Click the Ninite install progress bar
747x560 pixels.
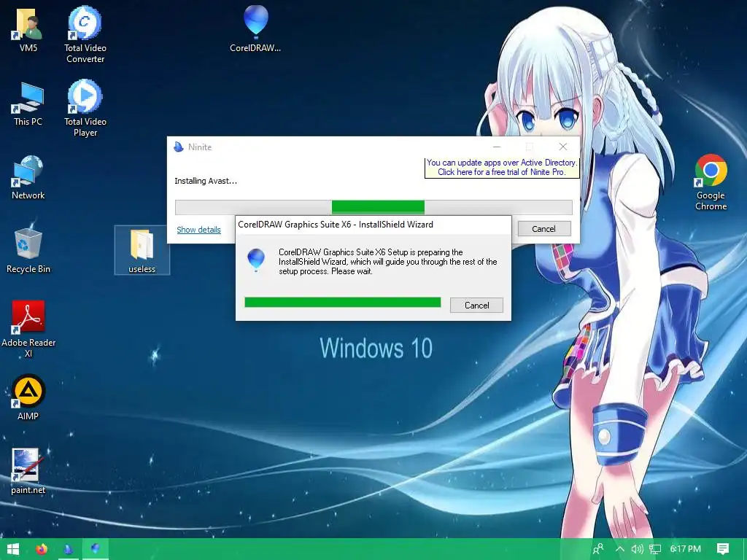coord(373,207)
